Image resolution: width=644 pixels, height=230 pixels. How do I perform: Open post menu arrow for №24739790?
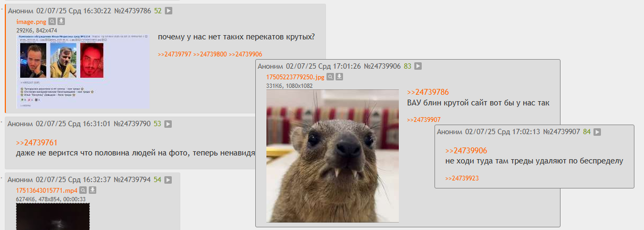pyautogui.click(x=168, y=124)
